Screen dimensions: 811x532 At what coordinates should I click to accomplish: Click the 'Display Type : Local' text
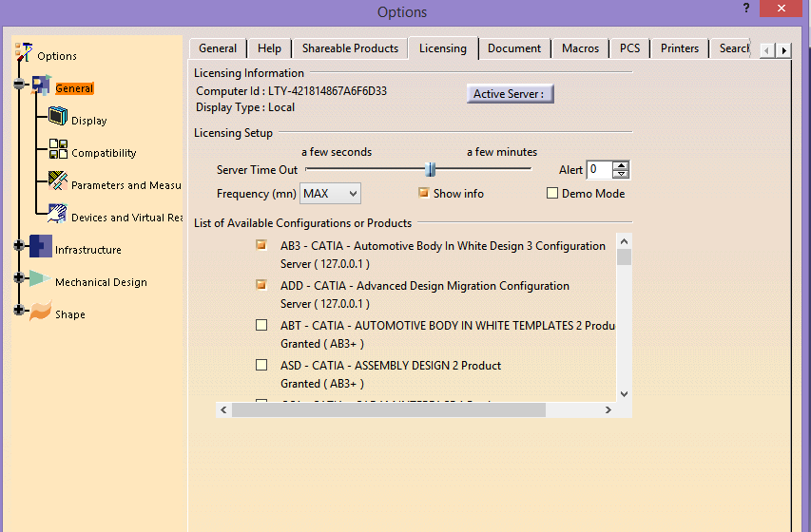245,107
